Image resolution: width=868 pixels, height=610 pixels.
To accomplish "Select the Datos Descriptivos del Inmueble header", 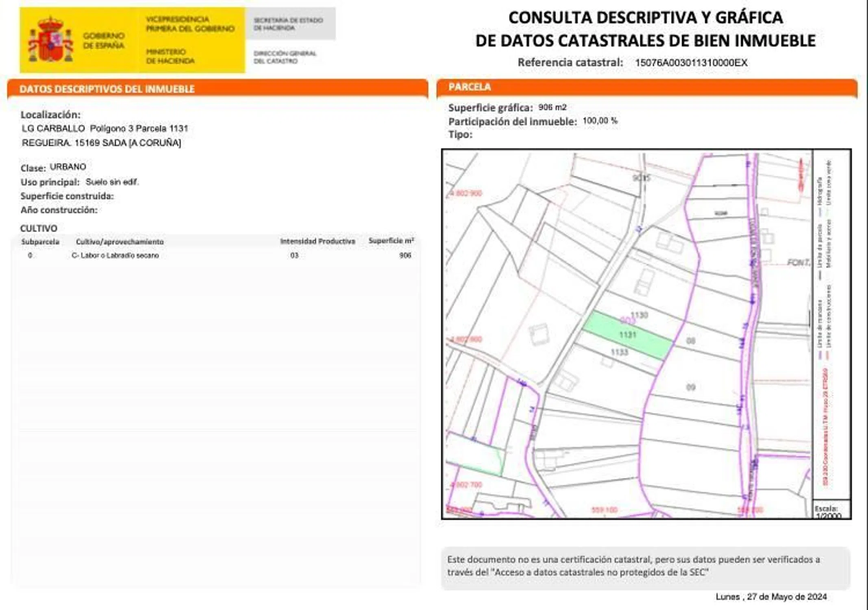I will 107,89.
